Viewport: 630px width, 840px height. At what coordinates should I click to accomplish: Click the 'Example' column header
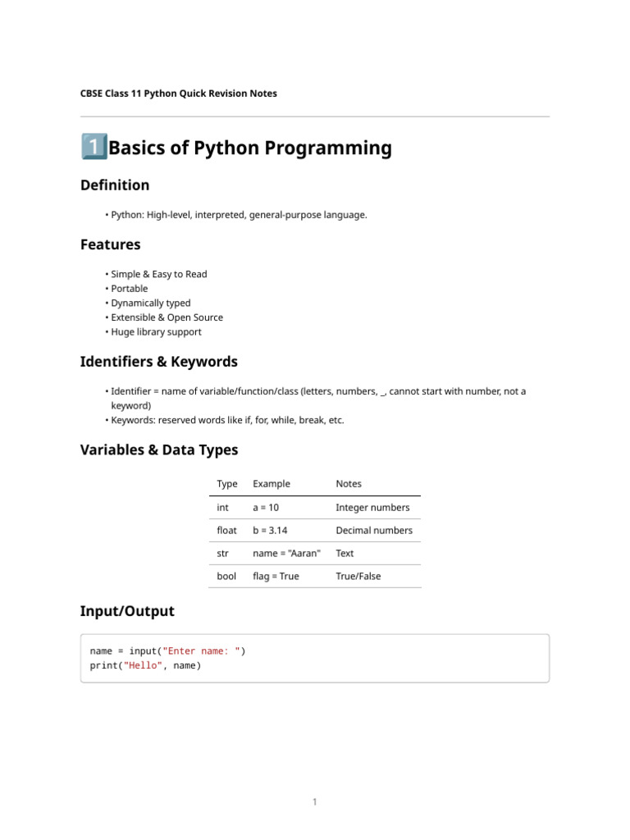click(x=271, y=484)
